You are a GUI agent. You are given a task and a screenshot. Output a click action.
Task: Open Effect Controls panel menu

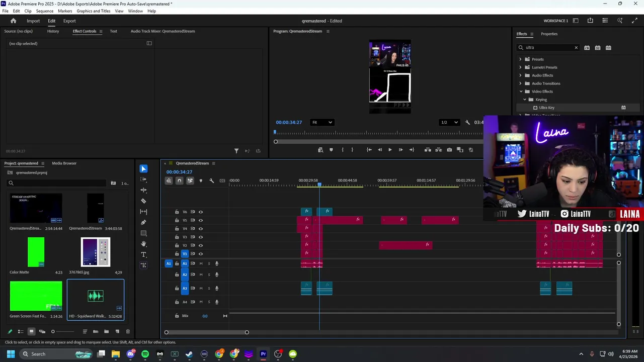point(101,31)
